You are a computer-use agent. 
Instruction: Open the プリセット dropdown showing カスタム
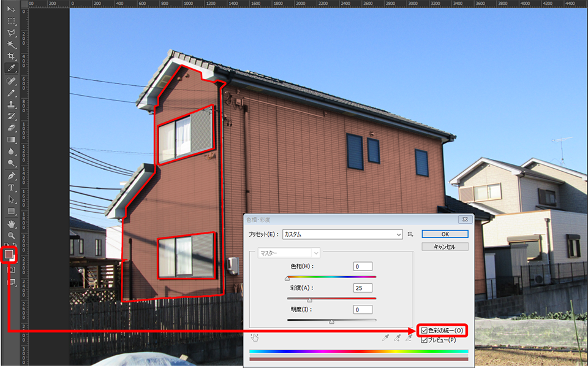click(342, 234)
